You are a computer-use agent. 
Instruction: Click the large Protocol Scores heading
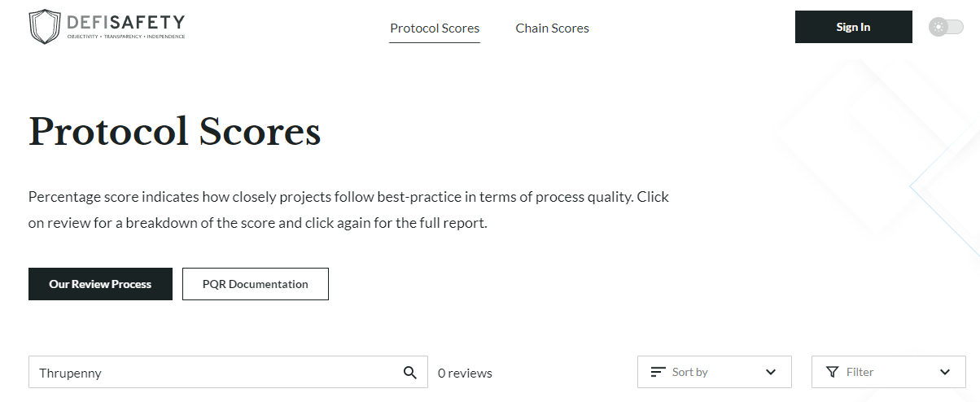[174, 132]
